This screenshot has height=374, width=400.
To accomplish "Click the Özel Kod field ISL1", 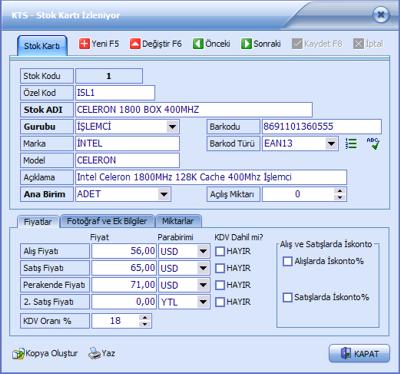I will point(115,93).
